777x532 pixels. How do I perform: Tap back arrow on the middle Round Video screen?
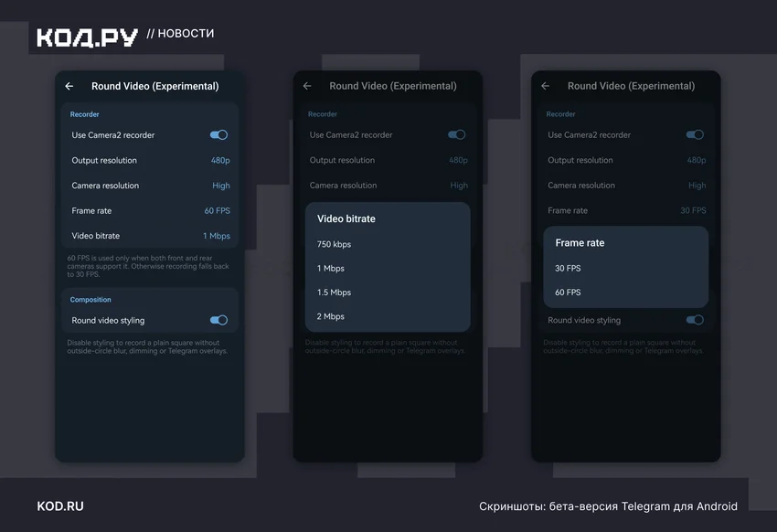point(307,86)
